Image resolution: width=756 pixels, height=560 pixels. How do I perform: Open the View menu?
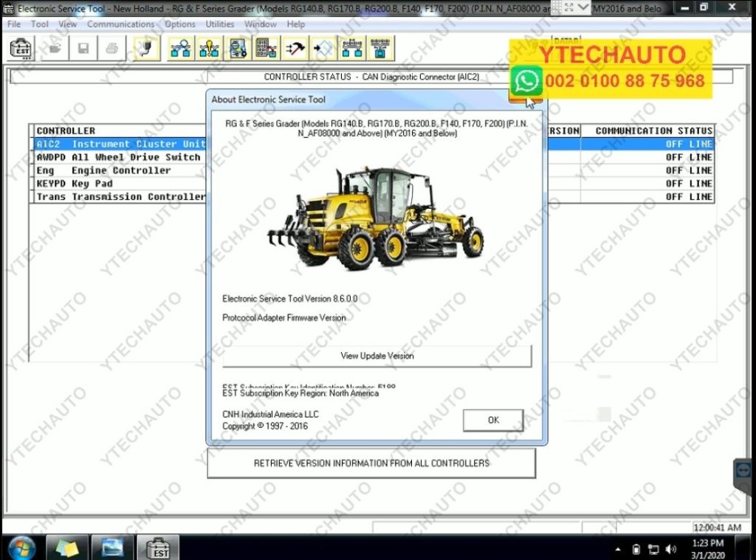pyautogui.click(x=67, y=24)
